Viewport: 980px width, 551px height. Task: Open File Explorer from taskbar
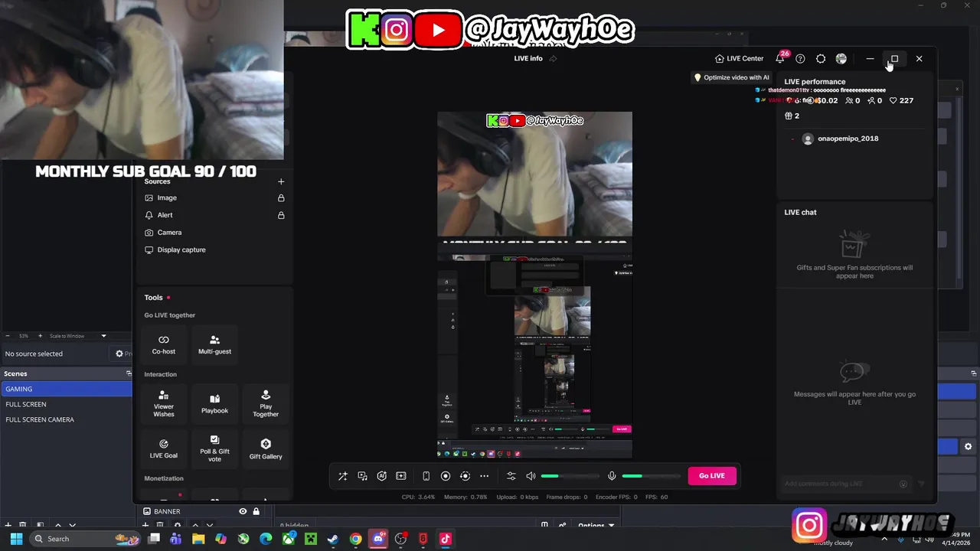coord(198,539)
